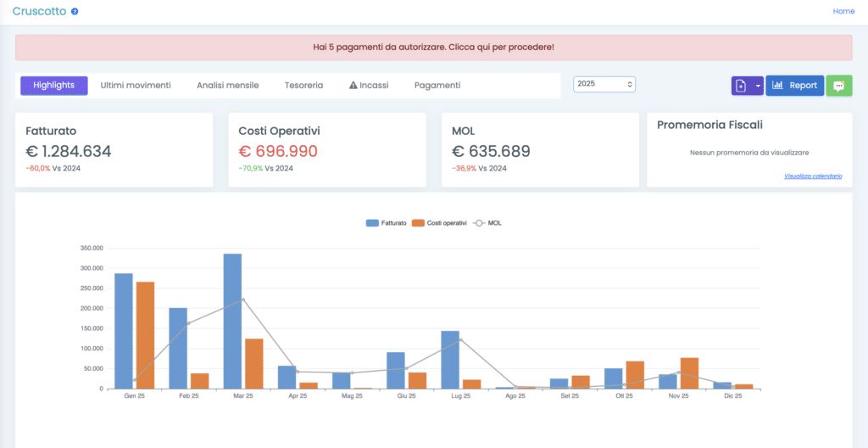The height and width of the screenshot is (448, 868).
Task: Select the Highlights tab
Action: pos(54,85)
